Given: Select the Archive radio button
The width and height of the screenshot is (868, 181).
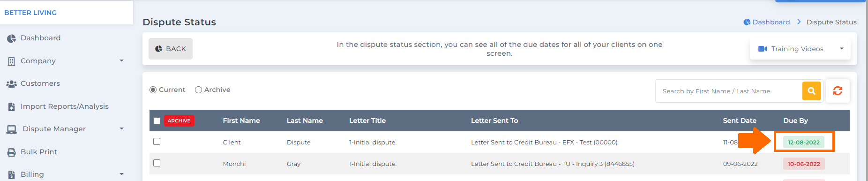Looking at the screenshot, I should pyautogui.click(x=198, y=90).
